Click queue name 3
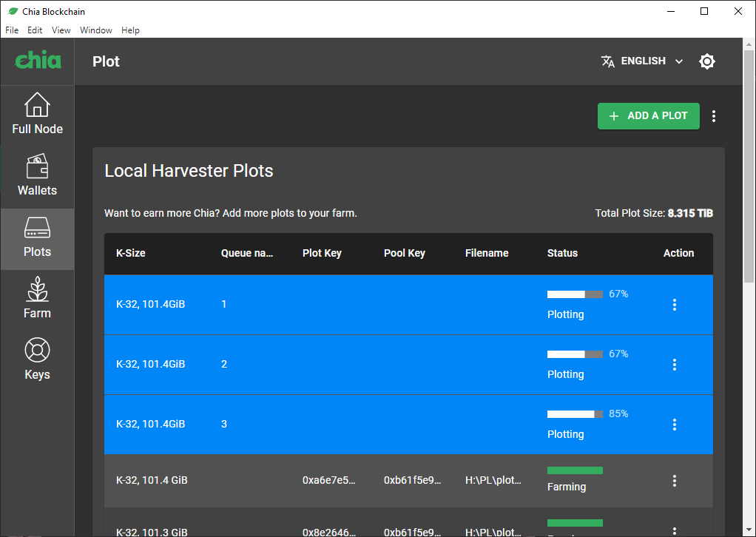Image resolution: width=756 pixels, height=537 pixels. (223, 424)
